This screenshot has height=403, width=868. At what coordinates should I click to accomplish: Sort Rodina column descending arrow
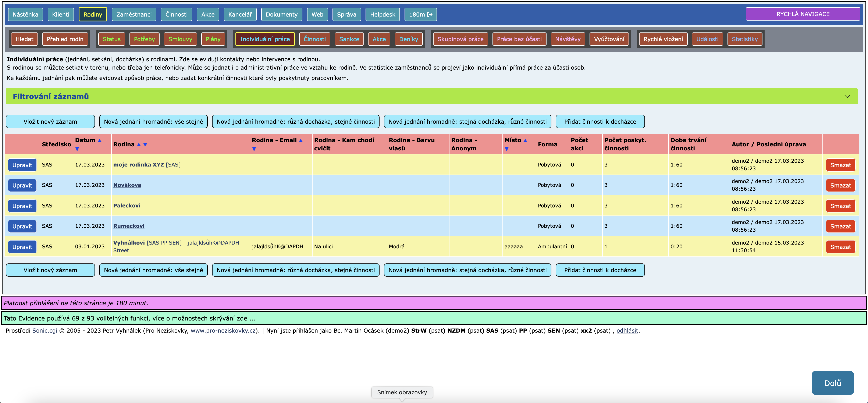(x=145, y=144)
